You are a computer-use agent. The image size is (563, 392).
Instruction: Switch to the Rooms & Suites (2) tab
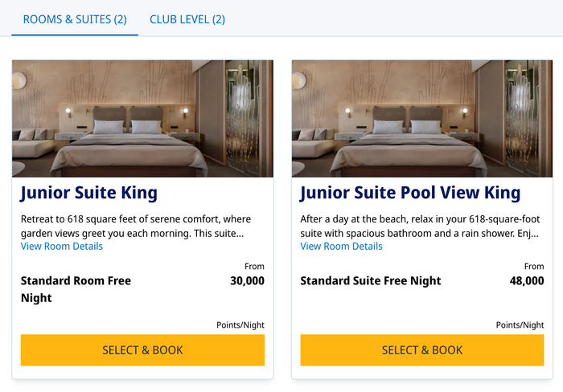coord(75,19)
